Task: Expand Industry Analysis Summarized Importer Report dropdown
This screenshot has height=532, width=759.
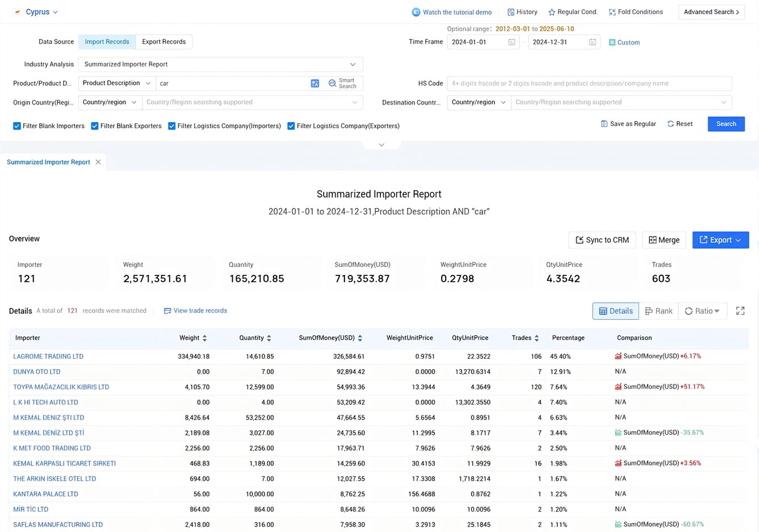Action: tap(221, 64)
